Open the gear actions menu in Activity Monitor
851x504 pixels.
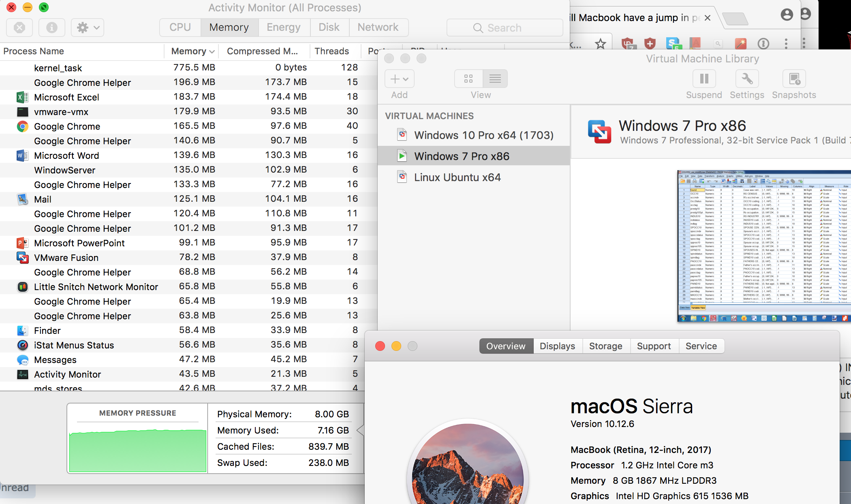(88, 28)
